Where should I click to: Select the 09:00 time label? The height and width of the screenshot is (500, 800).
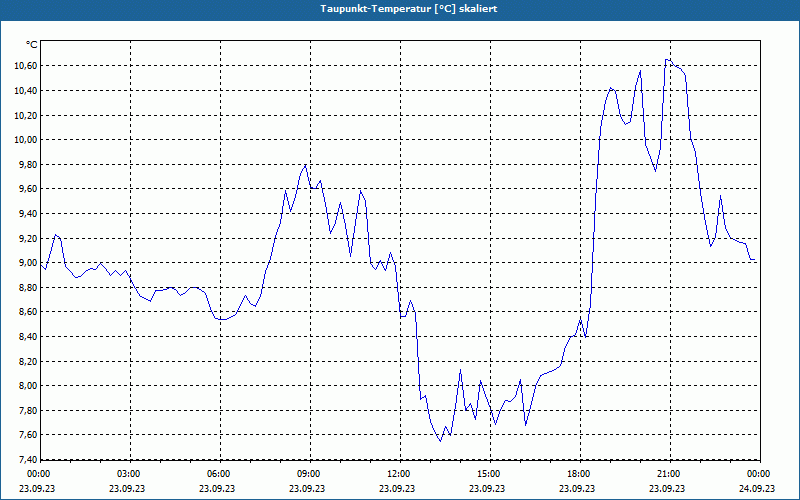tap(309, 474)
